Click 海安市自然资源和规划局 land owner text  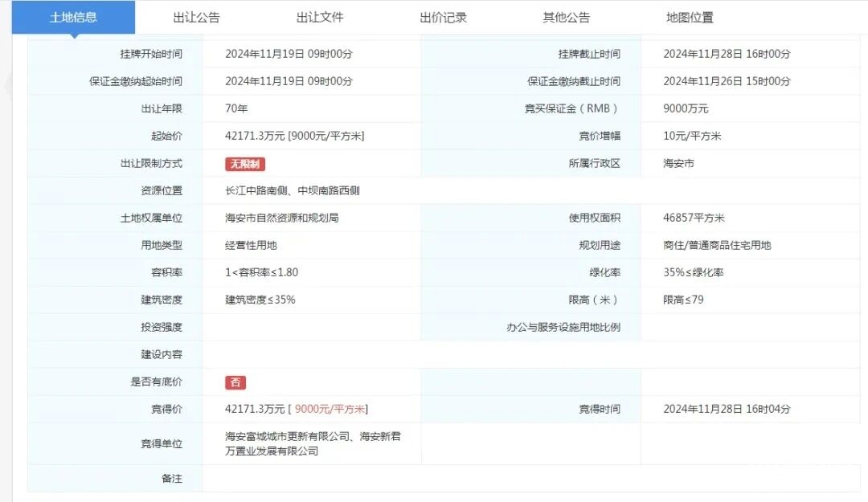coord(281,218)
